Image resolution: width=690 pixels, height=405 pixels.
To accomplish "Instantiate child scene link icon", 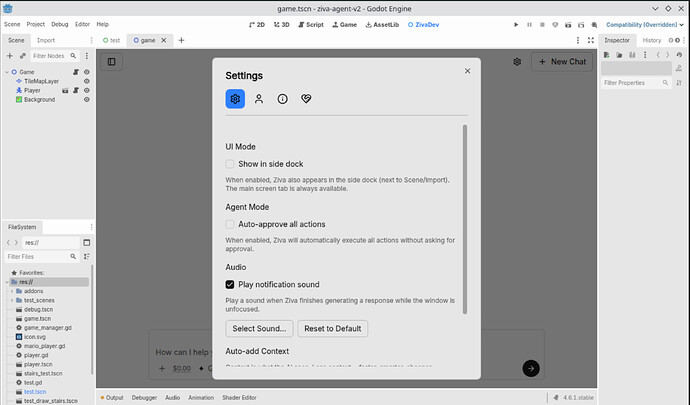I will coord(22,56).
